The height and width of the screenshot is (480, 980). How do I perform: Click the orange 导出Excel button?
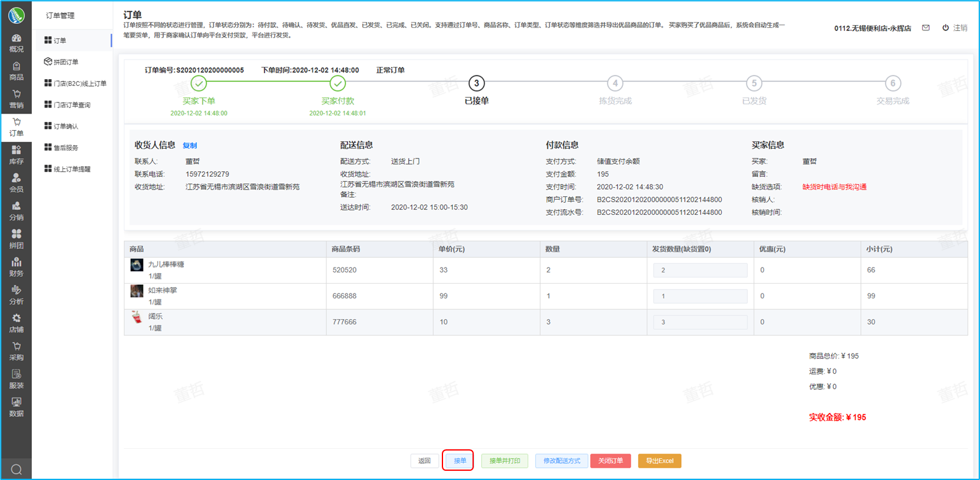point(659,461)
